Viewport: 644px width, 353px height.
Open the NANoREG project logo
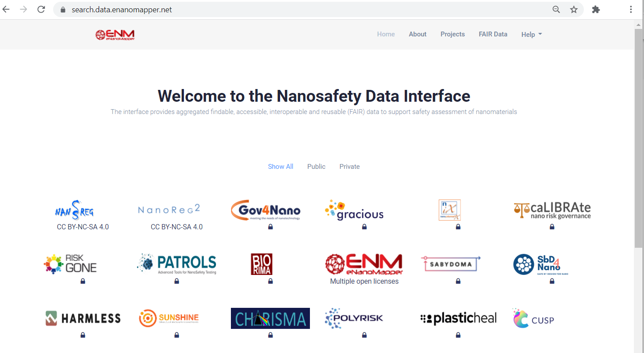[74, 210]
